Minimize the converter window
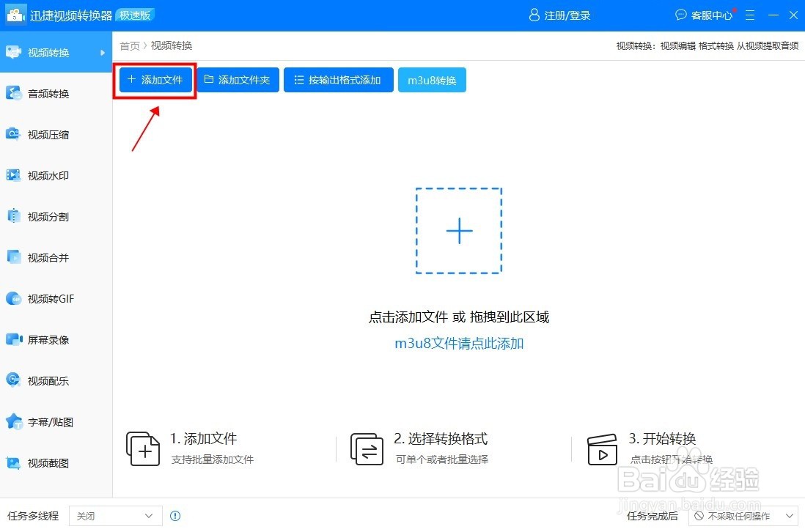805x532 pixels. tap(773, 15)
